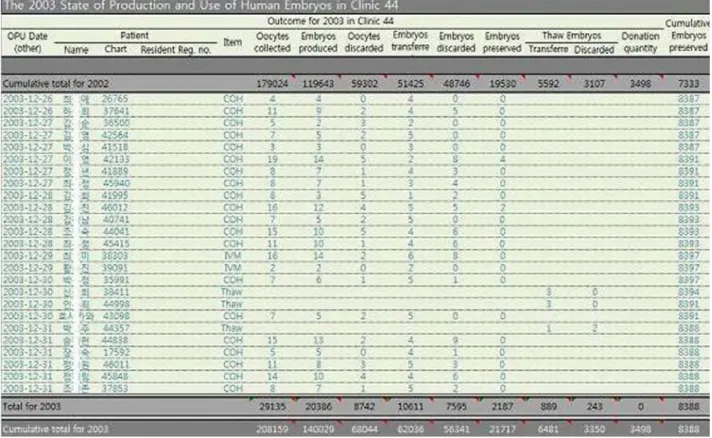
Task: Select the 2003 total value 29135
Action: click(x=272, y=407)
